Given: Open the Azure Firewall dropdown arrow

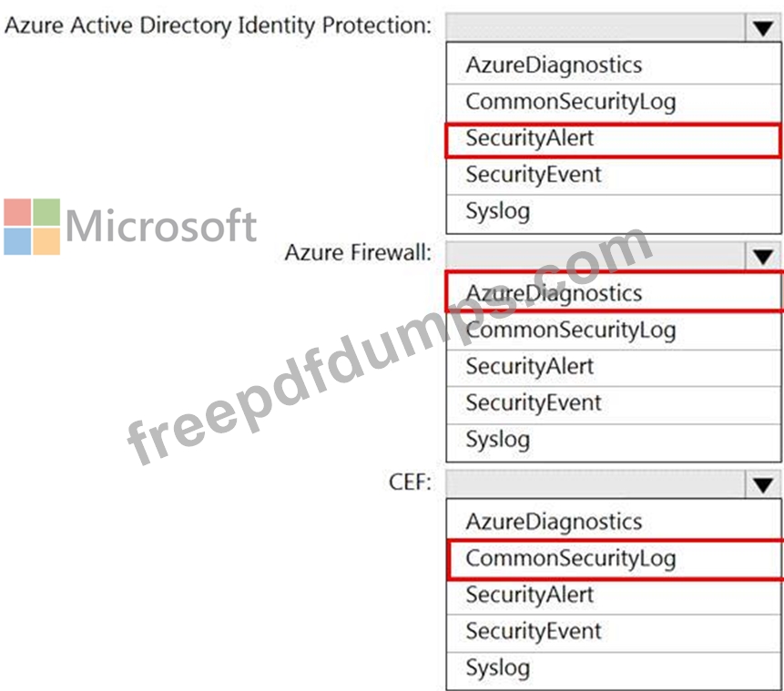Looking at the screenshot, I should point(763,256).
